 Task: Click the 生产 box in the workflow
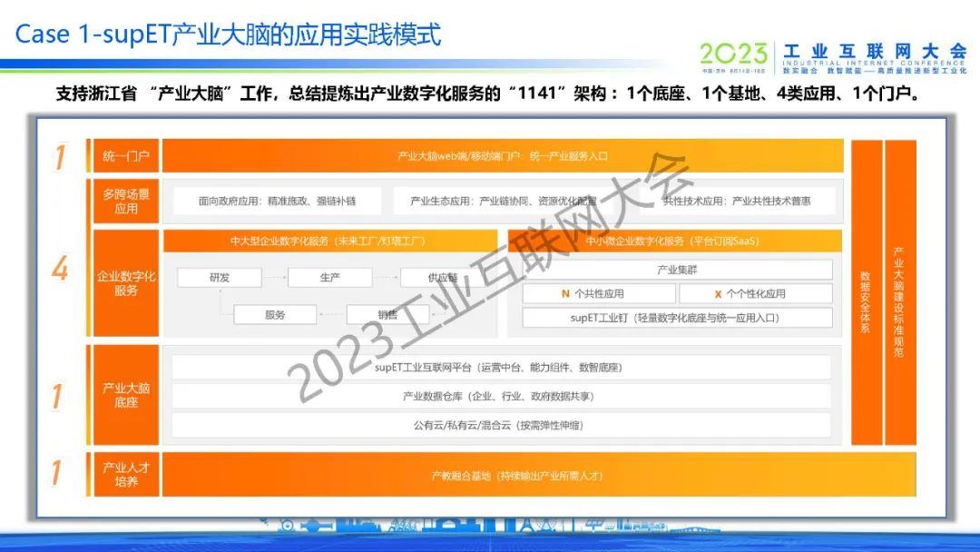[329, 278]
